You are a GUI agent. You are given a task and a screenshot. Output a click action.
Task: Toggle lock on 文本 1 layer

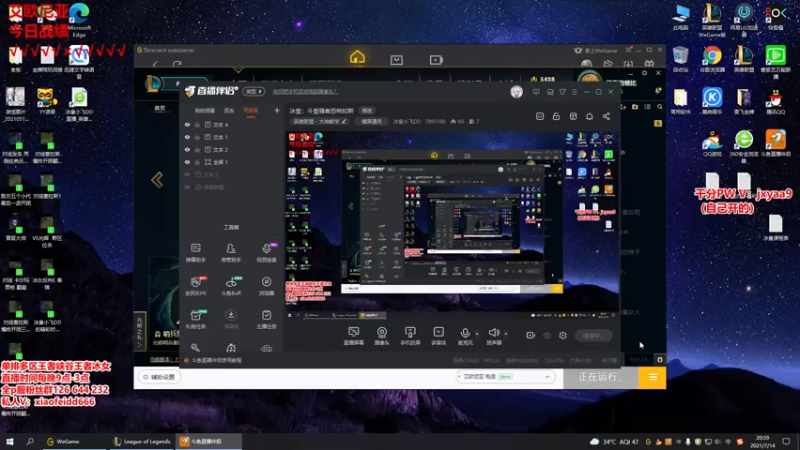pos(197,137)
